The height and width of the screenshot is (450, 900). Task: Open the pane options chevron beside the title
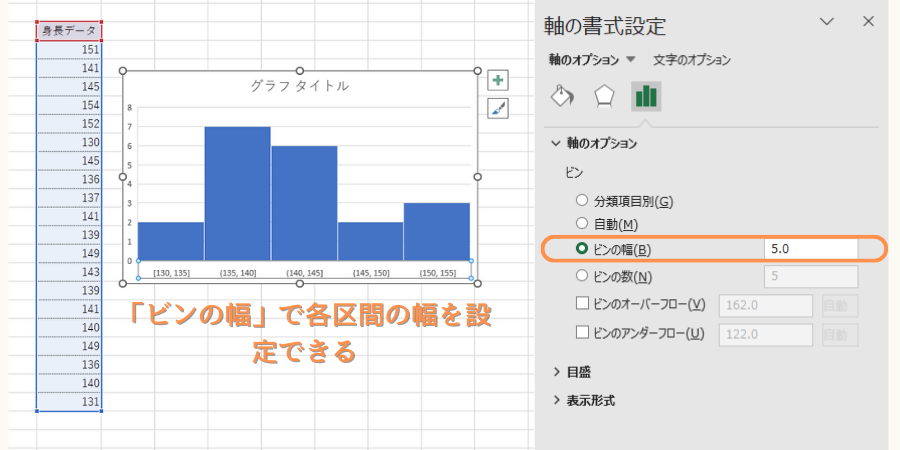[826, 22]
